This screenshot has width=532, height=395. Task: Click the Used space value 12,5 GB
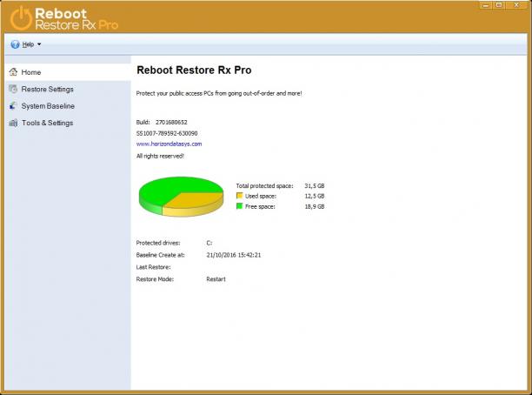[x=315, y=196]
